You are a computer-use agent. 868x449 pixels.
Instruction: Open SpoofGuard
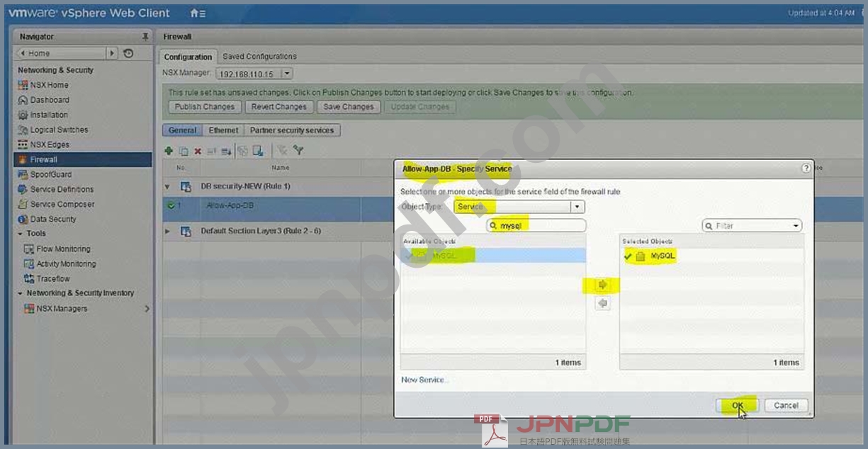pos(50,174)
